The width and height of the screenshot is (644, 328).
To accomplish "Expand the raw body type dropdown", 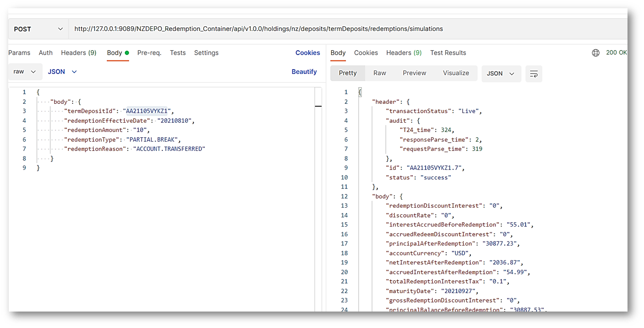I will [24, 72].
